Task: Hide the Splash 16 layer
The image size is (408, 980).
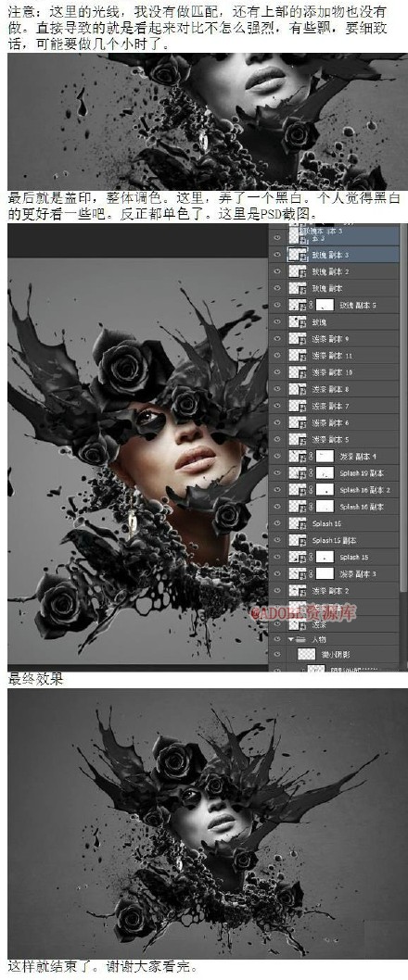Action: pos(279,523)
